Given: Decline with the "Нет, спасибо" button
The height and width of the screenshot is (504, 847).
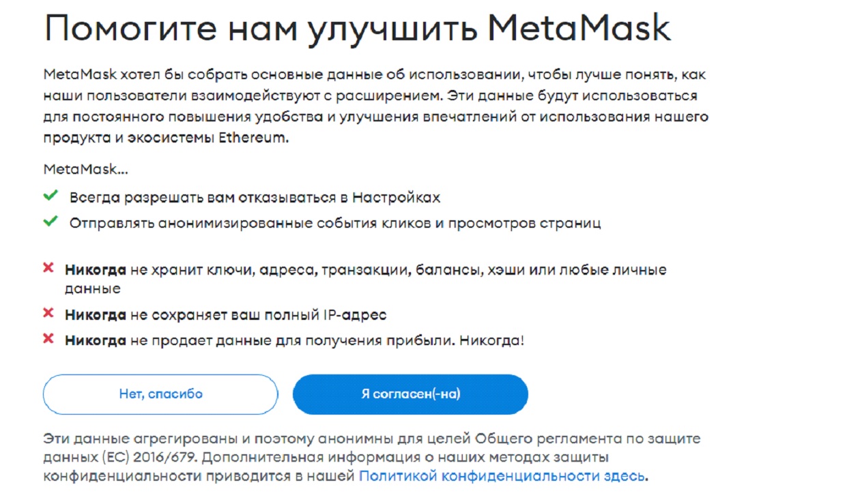Looking at the screenshot, I should pyautogui.click(x=160, y=394).
